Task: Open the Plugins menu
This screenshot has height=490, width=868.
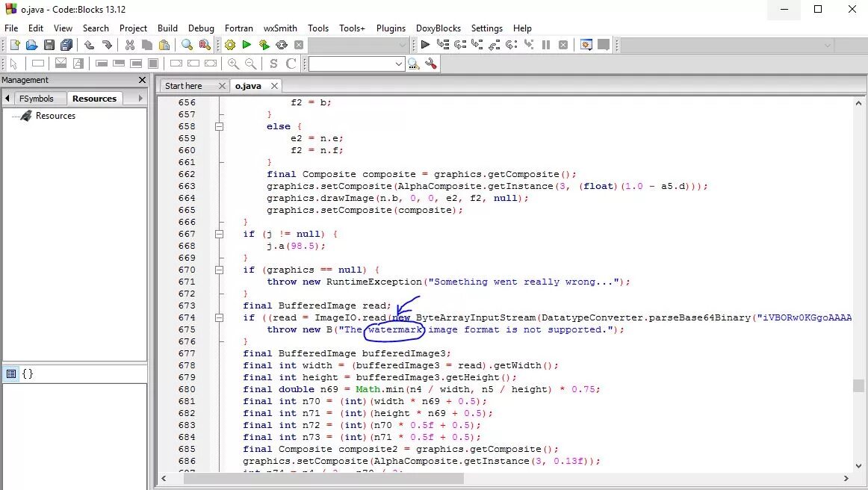Action: 391,28
